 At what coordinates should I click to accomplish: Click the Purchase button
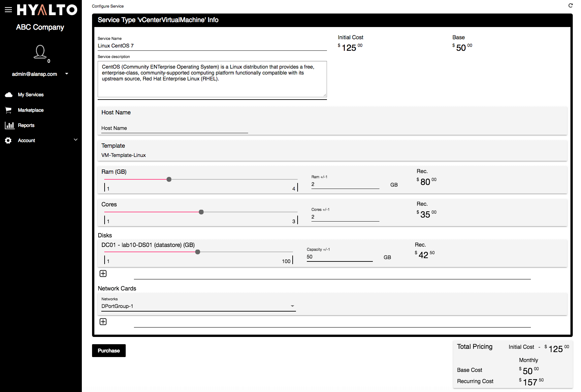point(109,351)
